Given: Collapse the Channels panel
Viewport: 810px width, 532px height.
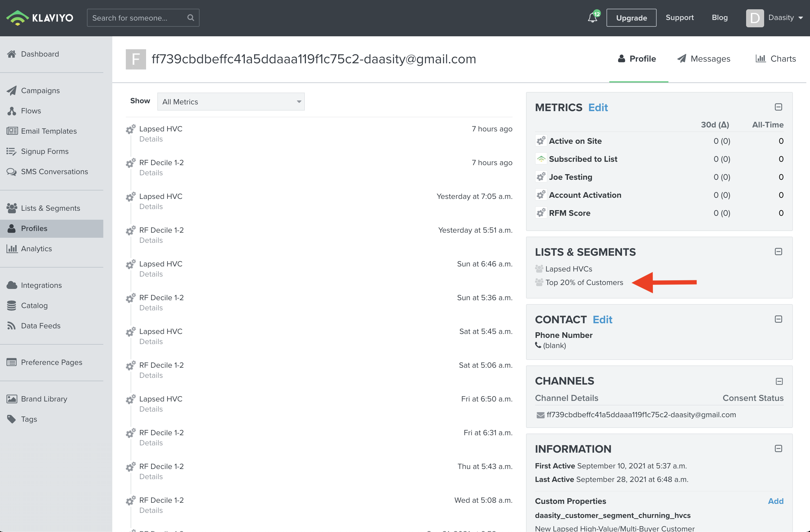Looking at the screenshot, I should click(x=779, y=381).
